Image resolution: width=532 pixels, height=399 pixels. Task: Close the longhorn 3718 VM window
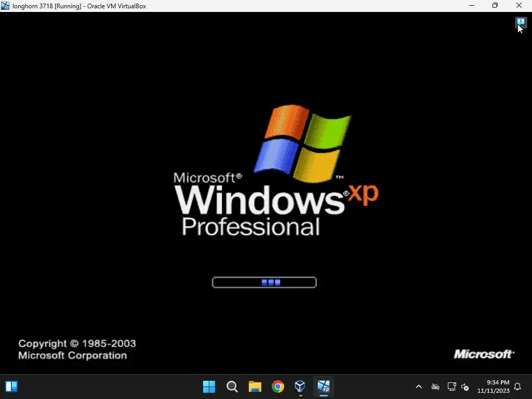click(519, 6)
